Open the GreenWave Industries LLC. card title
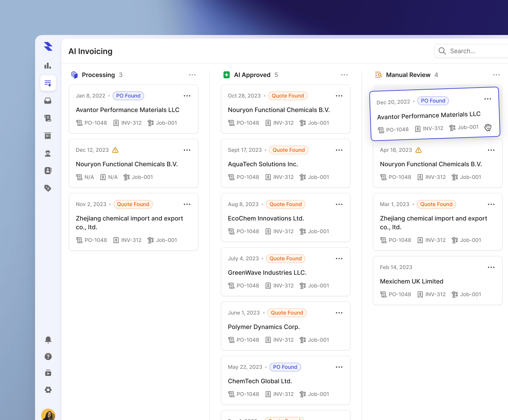The height and width of the screenshot is (420, 508). click(267, 273)
